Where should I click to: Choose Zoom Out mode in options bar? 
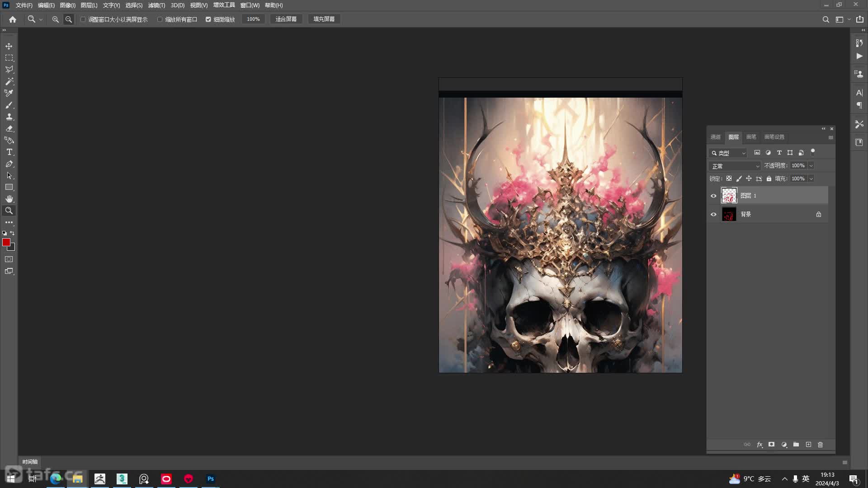coord(69,19)
